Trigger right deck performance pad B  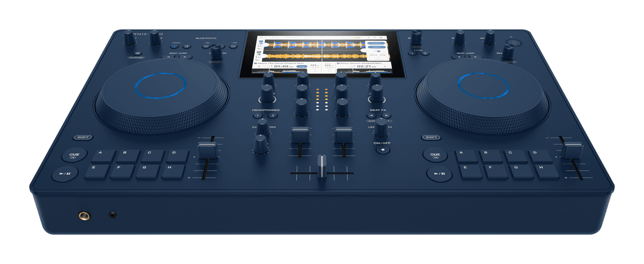pos(492,157)
